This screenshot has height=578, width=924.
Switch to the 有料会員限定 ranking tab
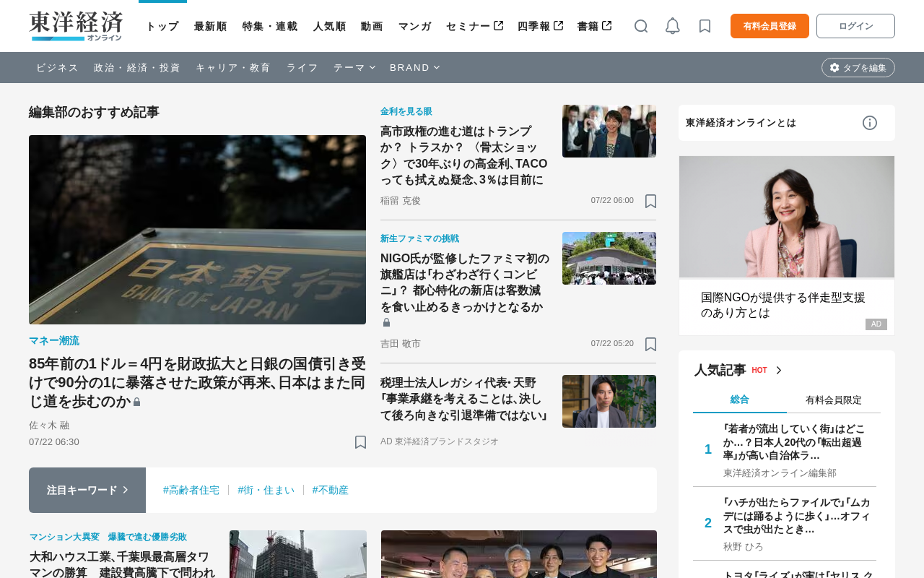tap(834, 400)
